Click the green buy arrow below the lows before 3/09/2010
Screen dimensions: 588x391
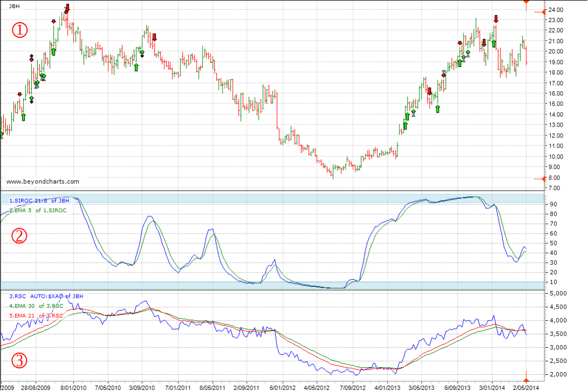point(137,67)
